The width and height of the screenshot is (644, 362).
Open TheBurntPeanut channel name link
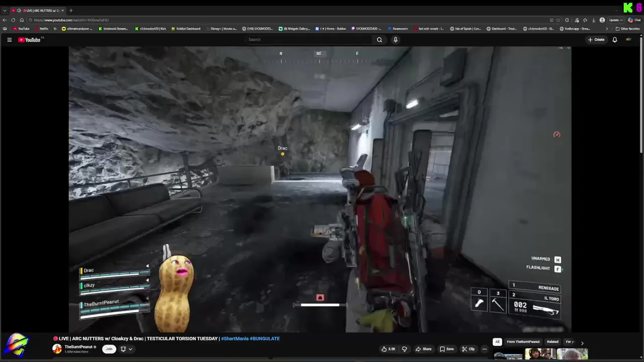(x=78, y=347)
